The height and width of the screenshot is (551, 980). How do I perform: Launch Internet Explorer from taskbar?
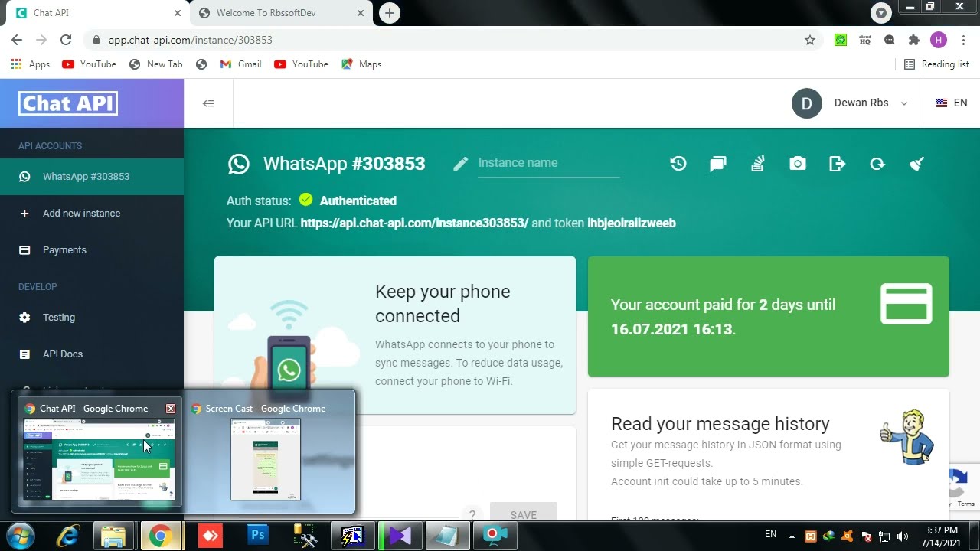[67, 536]
